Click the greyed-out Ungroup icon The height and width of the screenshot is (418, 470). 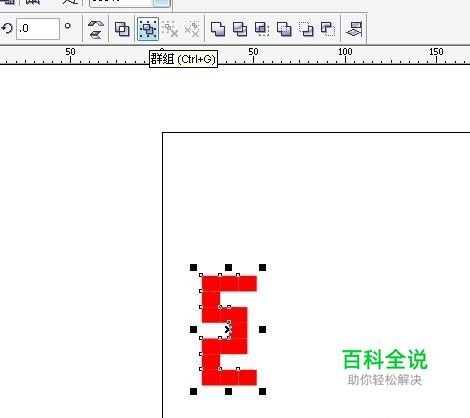pos(170,29)
